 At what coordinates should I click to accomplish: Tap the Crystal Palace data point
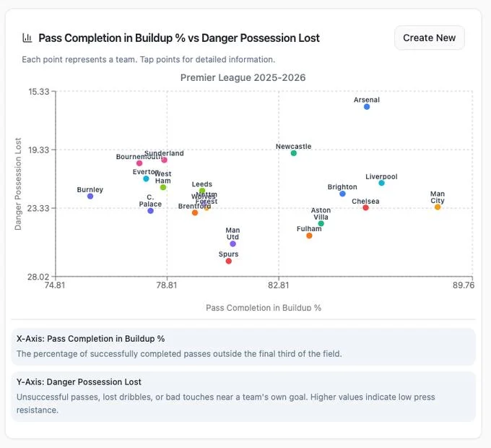[150, 211]
